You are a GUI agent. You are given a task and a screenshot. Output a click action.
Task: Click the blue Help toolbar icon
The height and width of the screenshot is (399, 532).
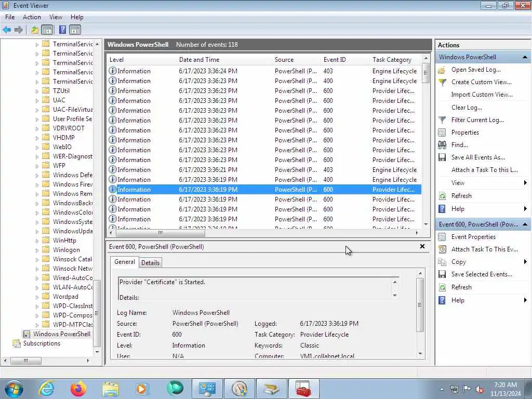coord(62,30)
